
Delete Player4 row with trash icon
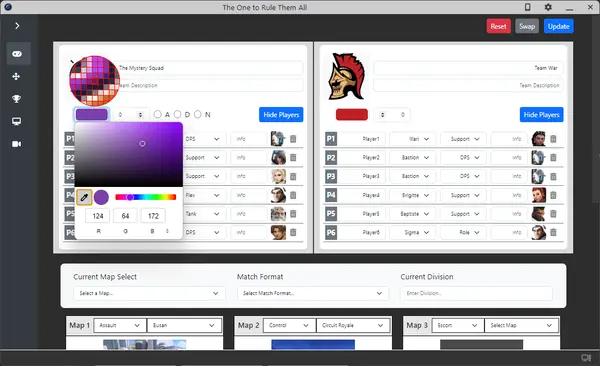pyautogui.click(x=553, y=195)
